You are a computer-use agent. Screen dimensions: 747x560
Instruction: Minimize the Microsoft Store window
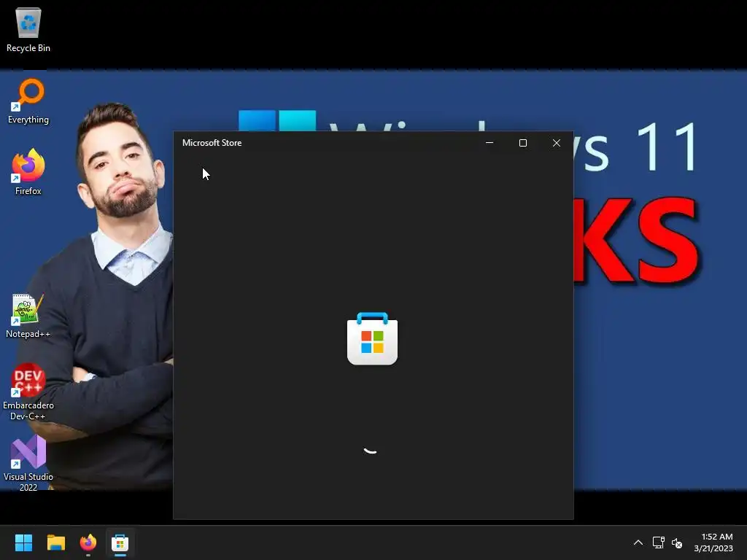tap(489, 143)
